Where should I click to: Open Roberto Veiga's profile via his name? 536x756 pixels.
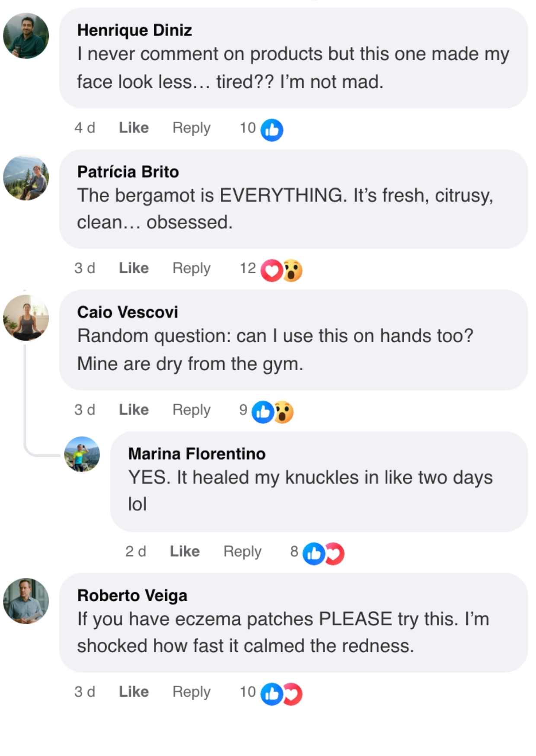132,596
